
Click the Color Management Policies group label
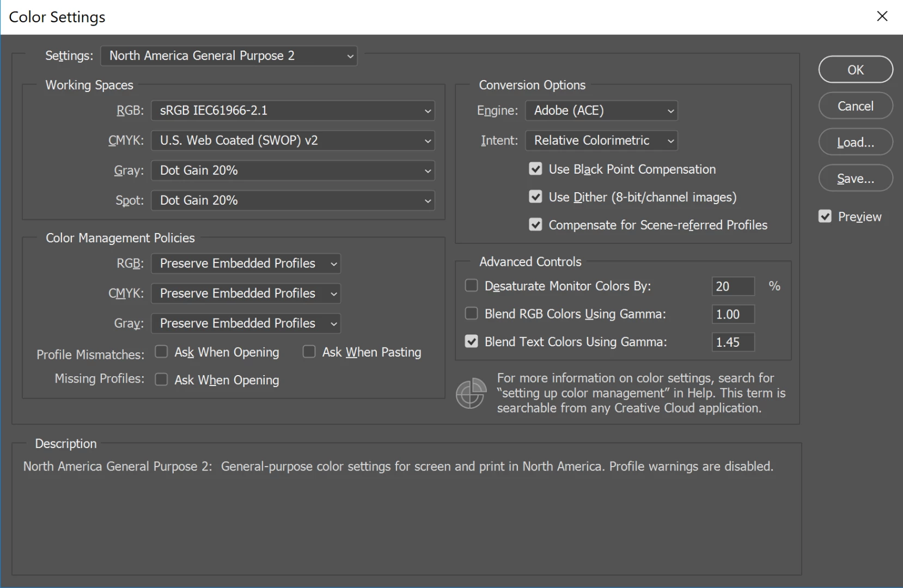120,238
